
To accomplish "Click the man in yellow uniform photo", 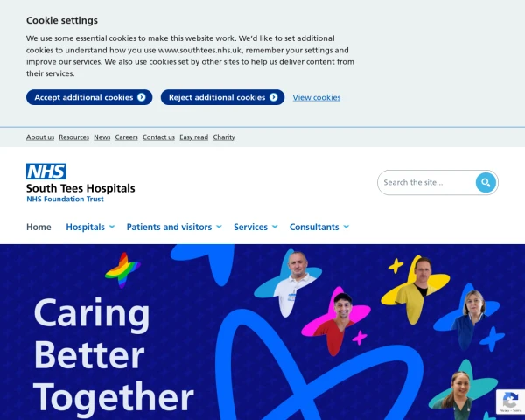I will [x=416, y=289].
